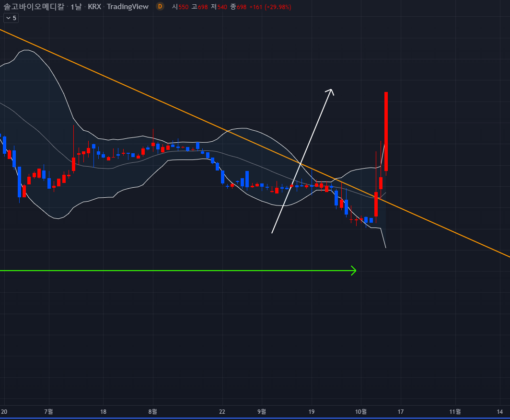Click the 19 date label on time axis

tap(312, 411)
